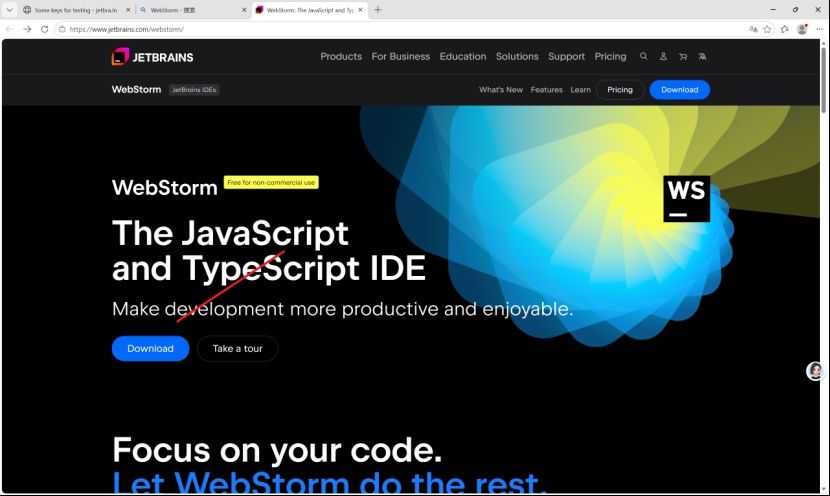Open What's New page

tap(501, 89)
